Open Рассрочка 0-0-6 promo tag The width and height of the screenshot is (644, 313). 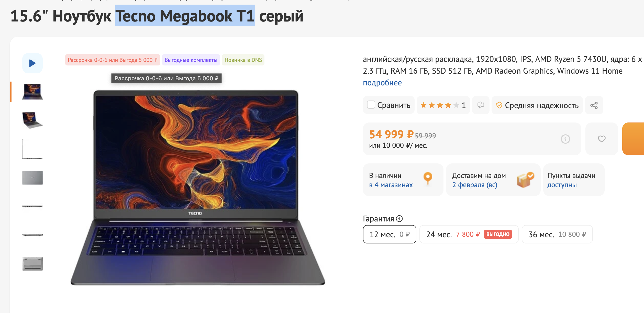(x=113, y=60)
